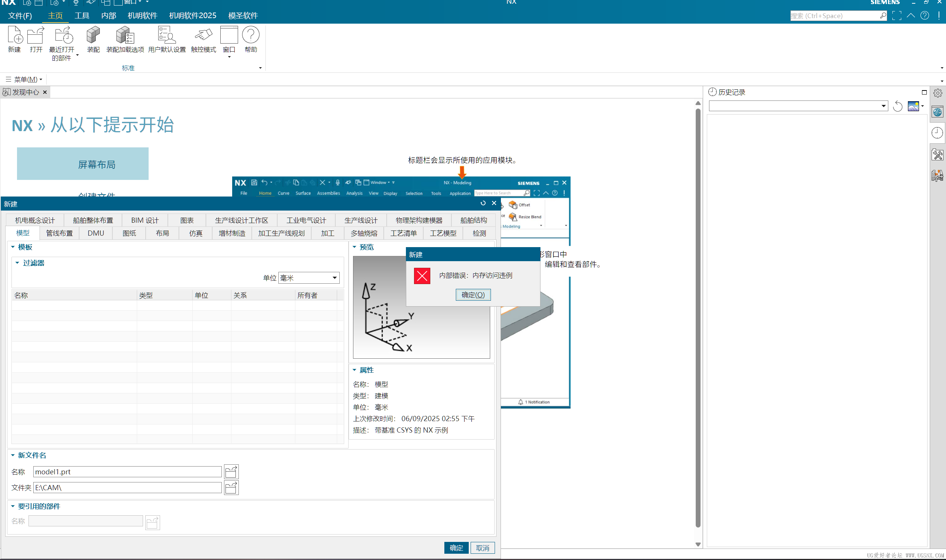
Task: Switch to the 工具 ribbon tab
Action: pyautogui.click(x=82, y=16)
